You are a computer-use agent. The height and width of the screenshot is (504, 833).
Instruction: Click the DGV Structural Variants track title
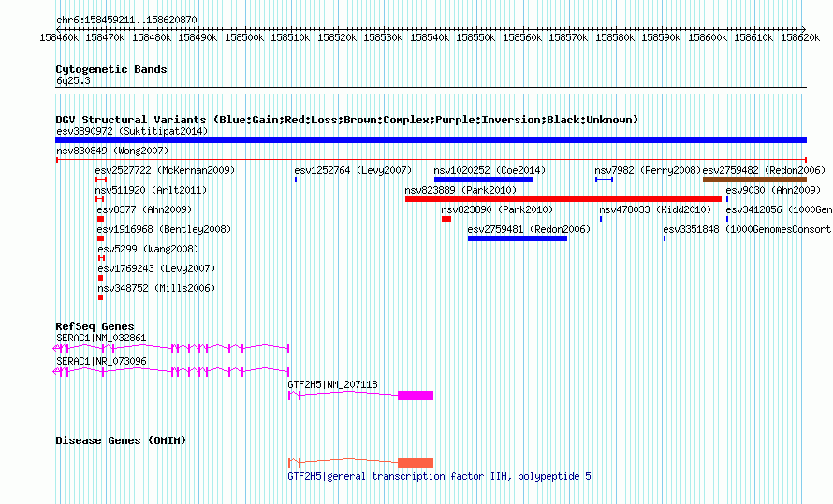pos(347,120)
